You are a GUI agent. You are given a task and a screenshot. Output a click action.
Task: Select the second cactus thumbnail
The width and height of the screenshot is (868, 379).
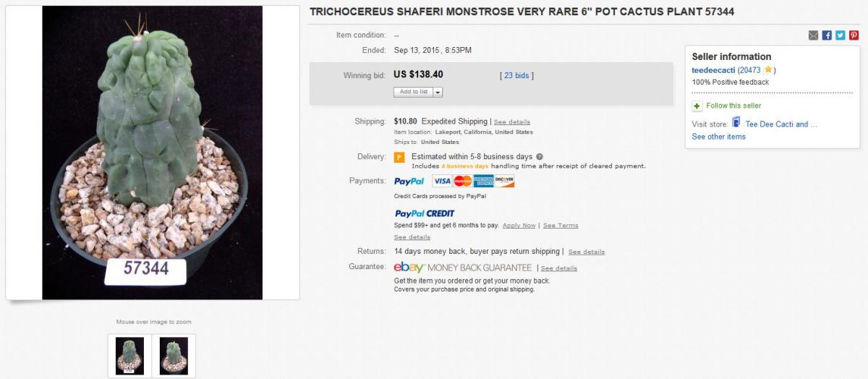point(174,355)
